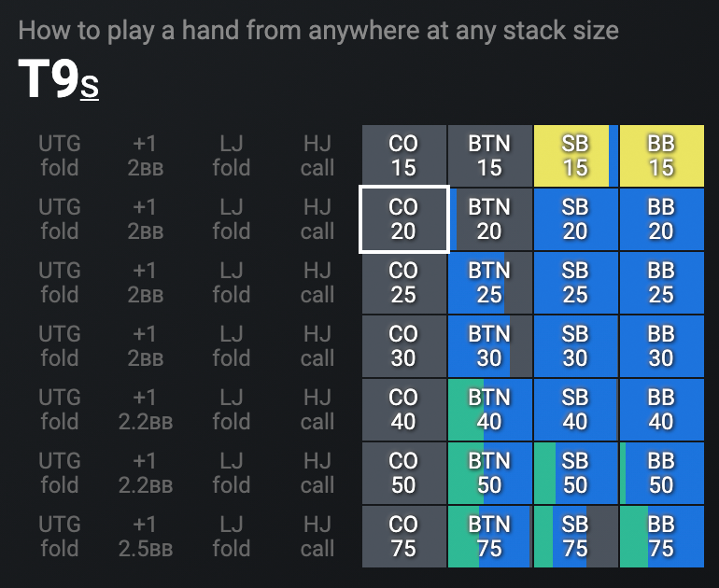Click the yellow SB 15 cell
This screenshot has width=719, height=588.
[x=575, y=156]
